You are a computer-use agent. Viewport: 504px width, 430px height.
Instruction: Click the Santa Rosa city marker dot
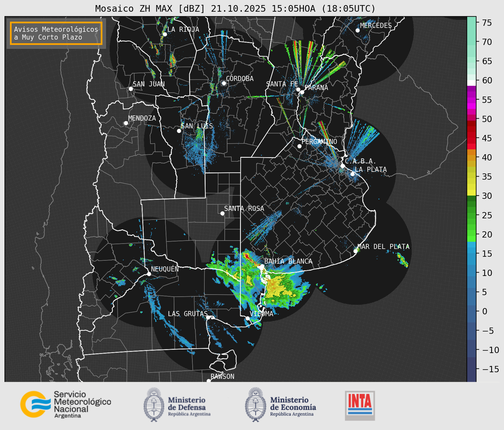click(x=222, y=214)
